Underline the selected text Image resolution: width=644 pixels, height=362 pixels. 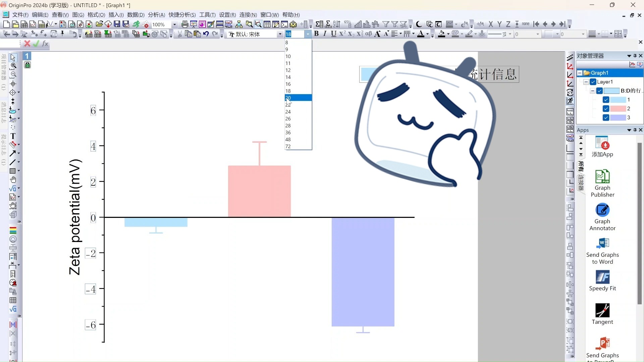(x=333, y=34)
